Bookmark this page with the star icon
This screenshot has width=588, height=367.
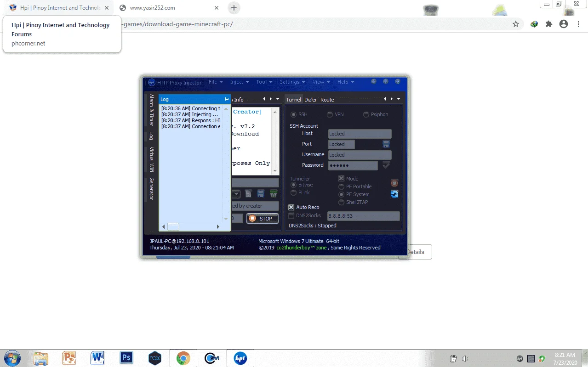(x=516, y=24)
